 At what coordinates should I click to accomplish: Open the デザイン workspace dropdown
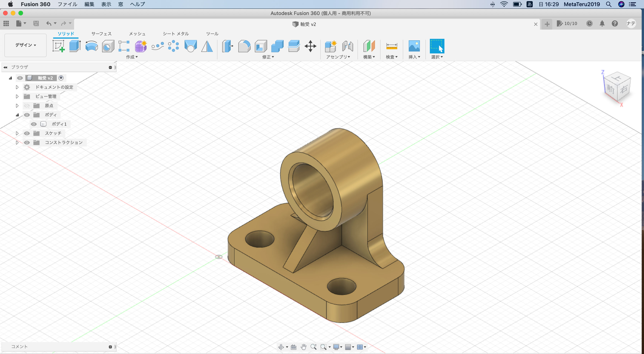(x=26, y=45)
